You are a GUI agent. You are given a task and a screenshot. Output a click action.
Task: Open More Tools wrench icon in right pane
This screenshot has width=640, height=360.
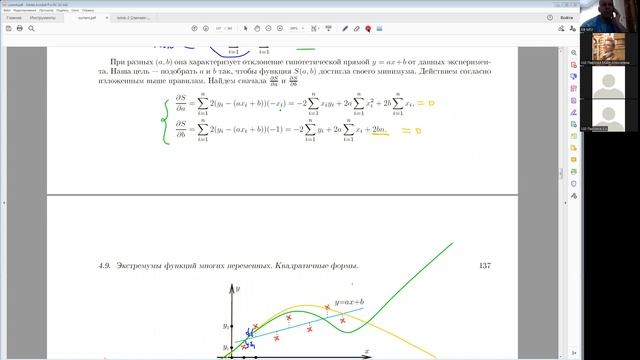pyautogui.click(x=573, y=196)
